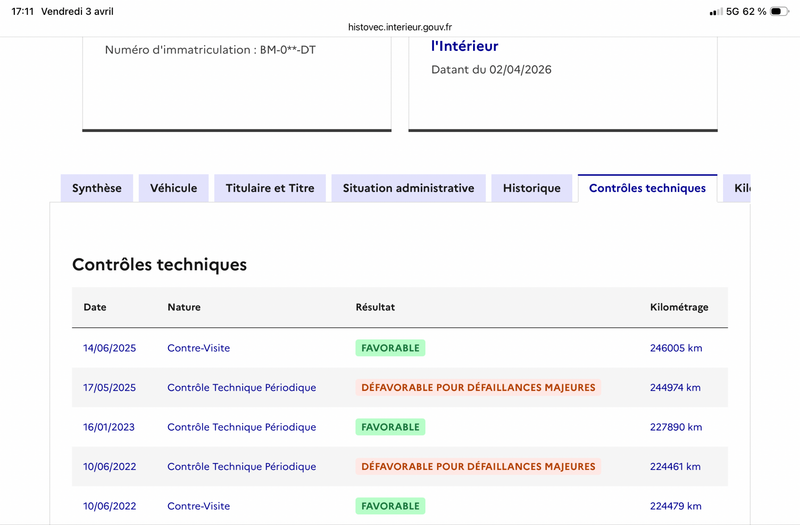Click the 246005 km mileage value
This screenshot has height=525, width=800.
click(x=675, y=348)
